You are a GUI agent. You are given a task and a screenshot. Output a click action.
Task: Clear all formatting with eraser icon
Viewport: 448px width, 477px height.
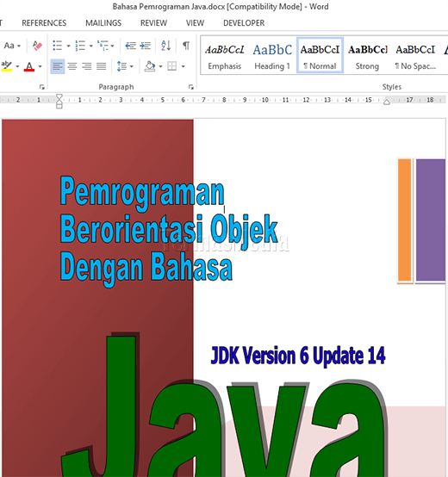tap(37, 46)
